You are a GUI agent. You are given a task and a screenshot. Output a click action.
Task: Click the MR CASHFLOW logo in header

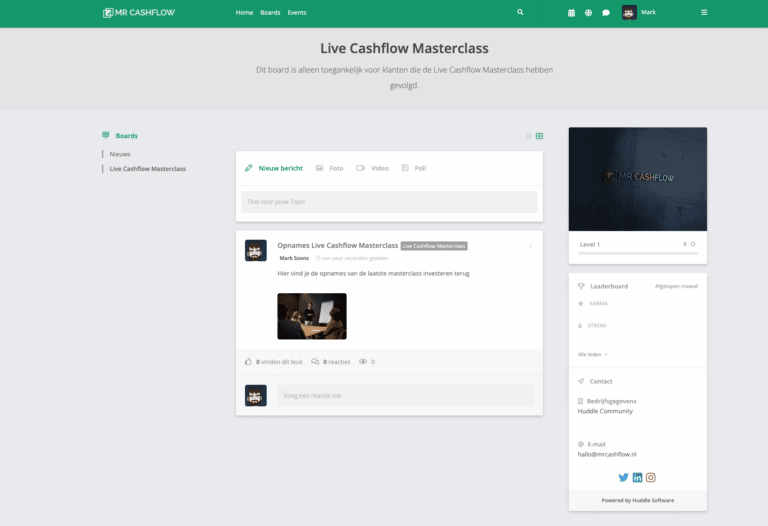[x=139, y=13]
